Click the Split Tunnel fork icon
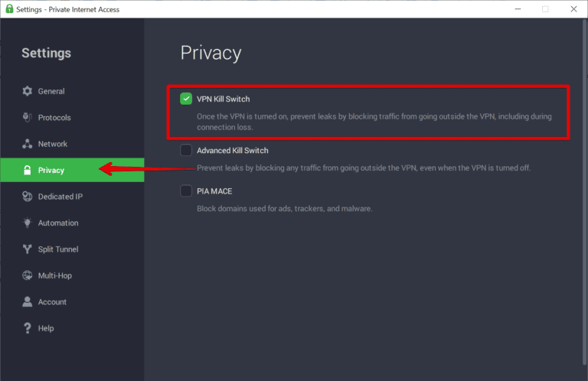 28,249
